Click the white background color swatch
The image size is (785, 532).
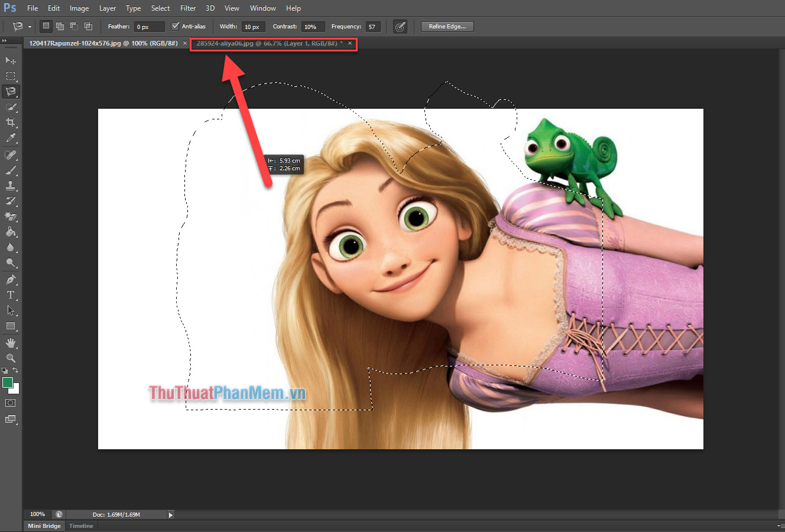(15, 390)
